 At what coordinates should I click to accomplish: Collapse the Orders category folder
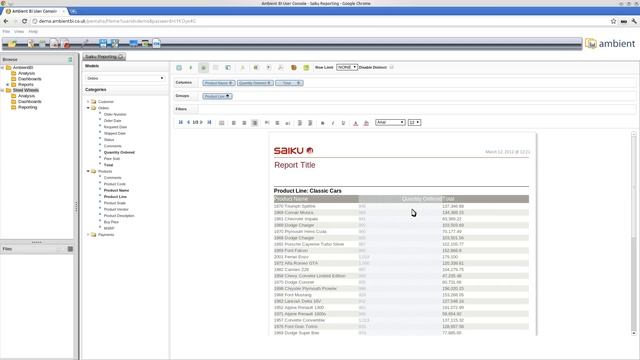point(88,108)
